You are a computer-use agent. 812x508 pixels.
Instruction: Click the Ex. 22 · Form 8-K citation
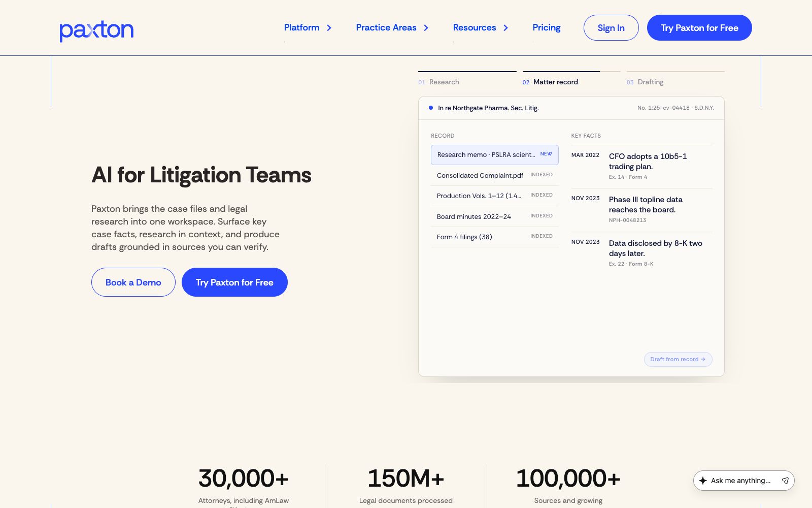point(631,264)
